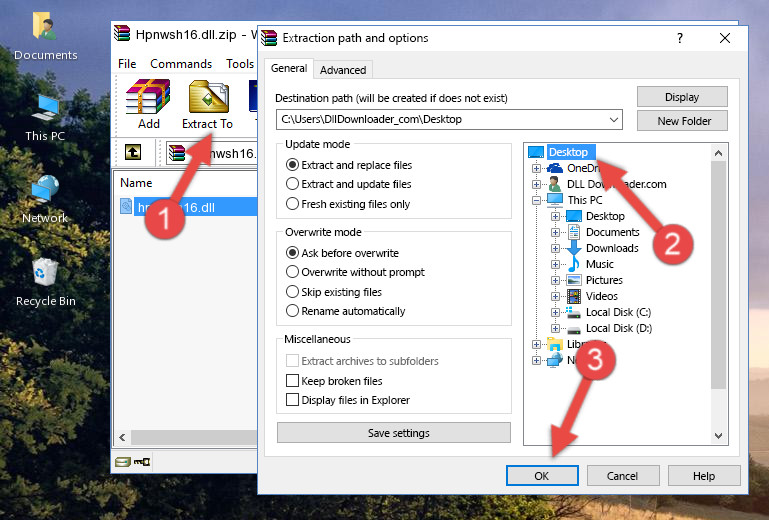Screen dimensions: 769x520
Task: Expand the Documents node under This PC
Action: [x=555, y=232]
